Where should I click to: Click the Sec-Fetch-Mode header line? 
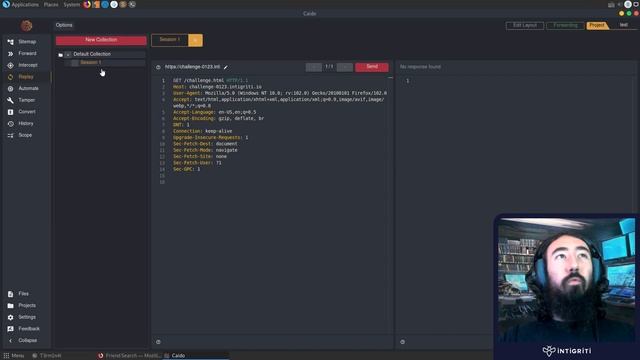click(205, 150)
